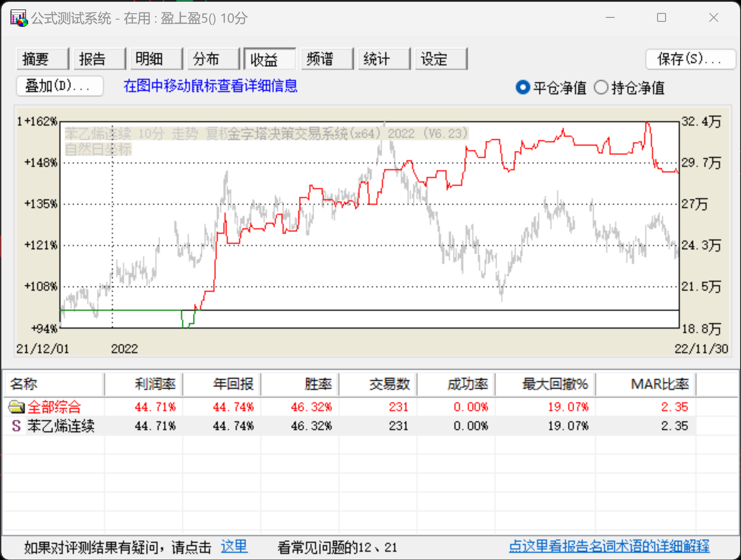This screenshot has height=560, width=741.
Task: Sort by the 最大回撤% column header
Action: [545, 384]
